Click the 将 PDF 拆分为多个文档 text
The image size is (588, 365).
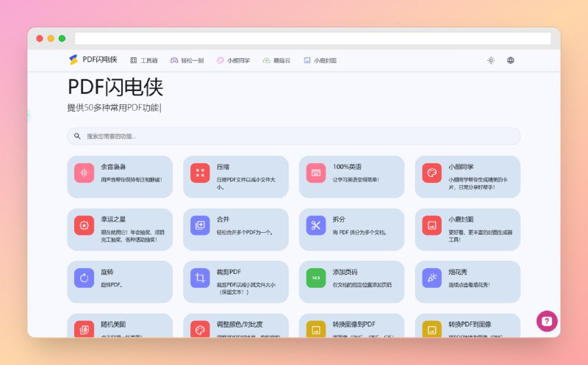click(x=359, y=232)
